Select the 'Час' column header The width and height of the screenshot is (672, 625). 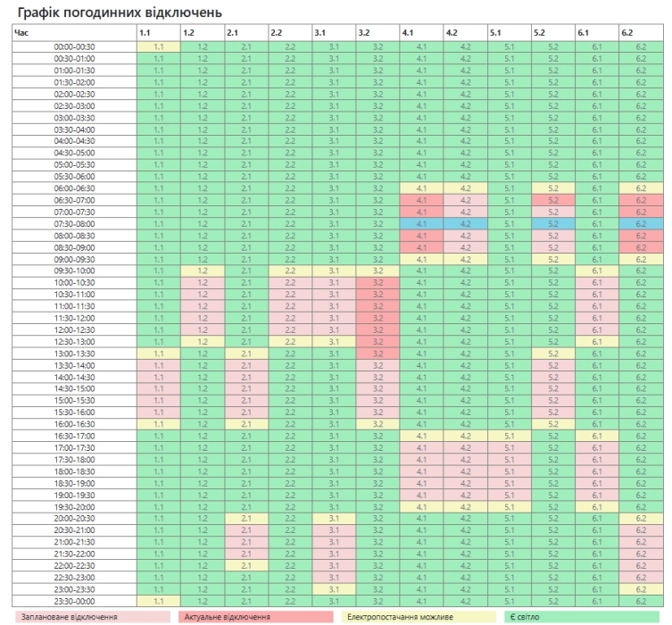click(x=21, y=33)
